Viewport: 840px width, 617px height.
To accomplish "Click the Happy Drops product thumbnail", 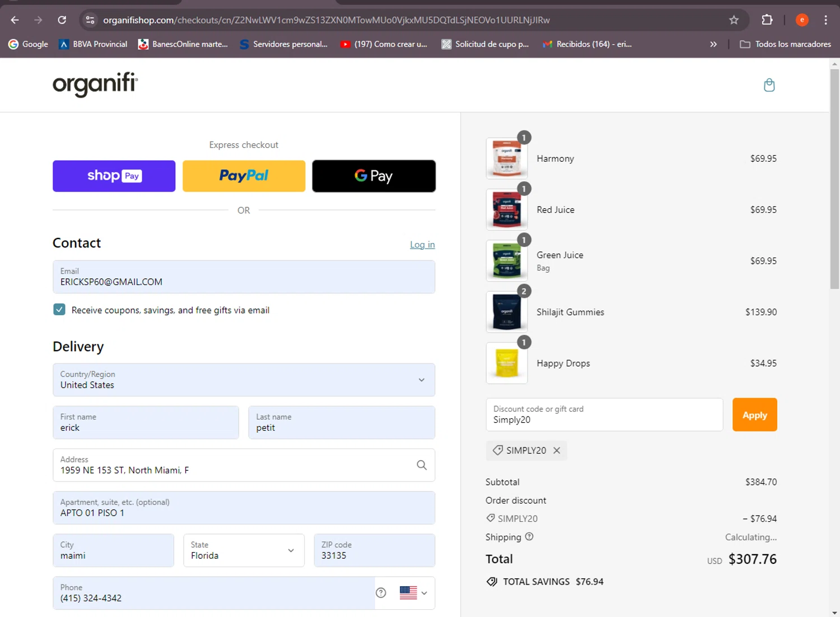I will pos(507,363).
